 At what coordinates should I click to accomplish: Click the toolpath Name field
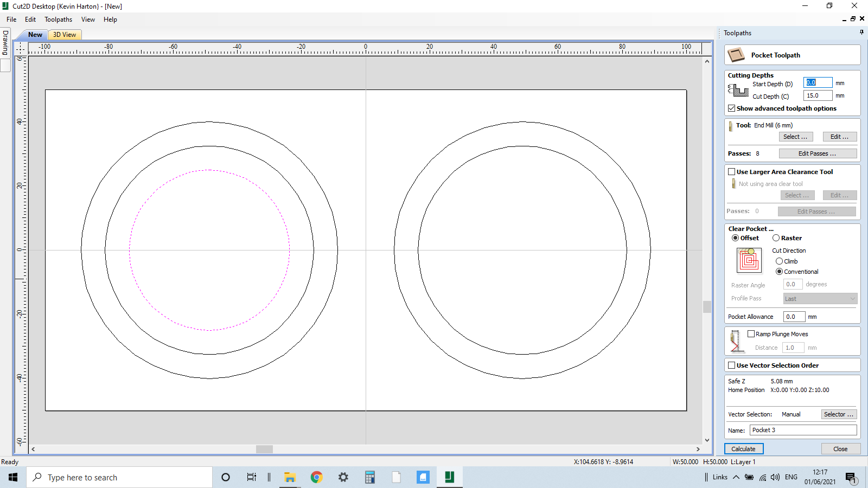803,430
